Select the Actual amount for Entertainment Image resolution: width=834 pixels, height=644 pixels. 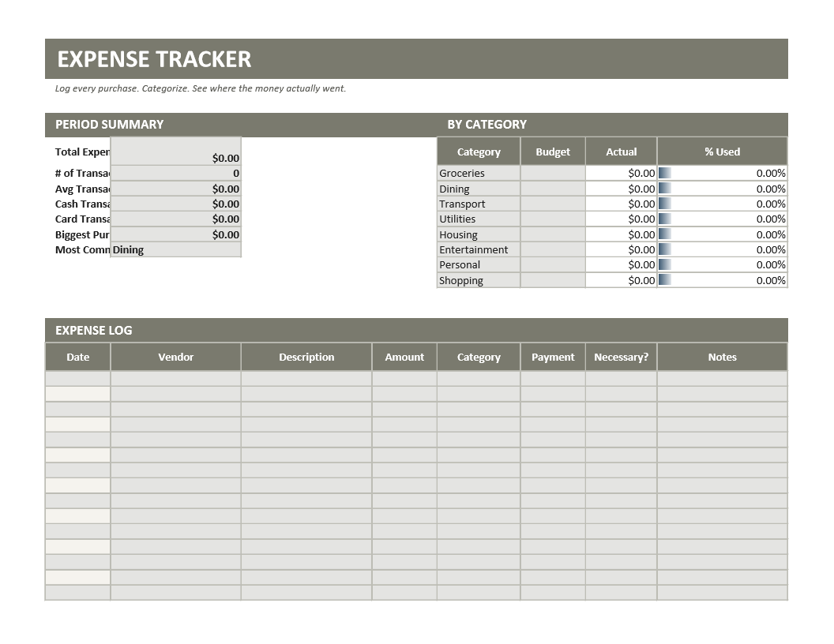(622, 249)
